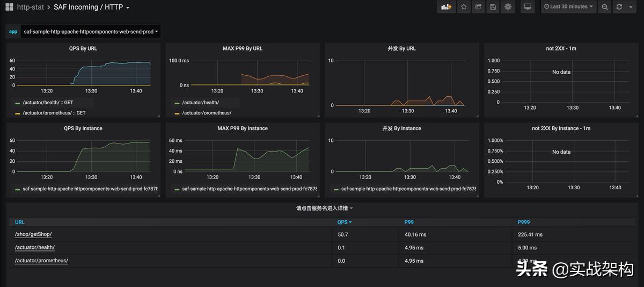644x287 pixels.
Task: Open the Grafana grid logo menu
Action: point(9,7)
